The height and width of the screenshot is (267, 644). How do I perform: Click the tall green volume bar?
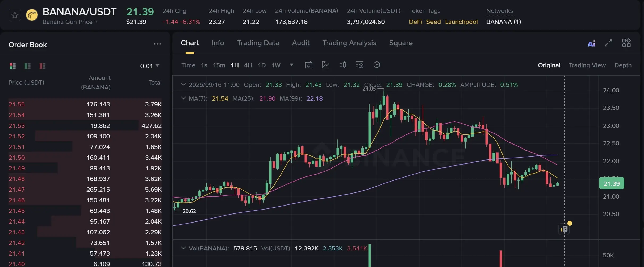(370, 256)
